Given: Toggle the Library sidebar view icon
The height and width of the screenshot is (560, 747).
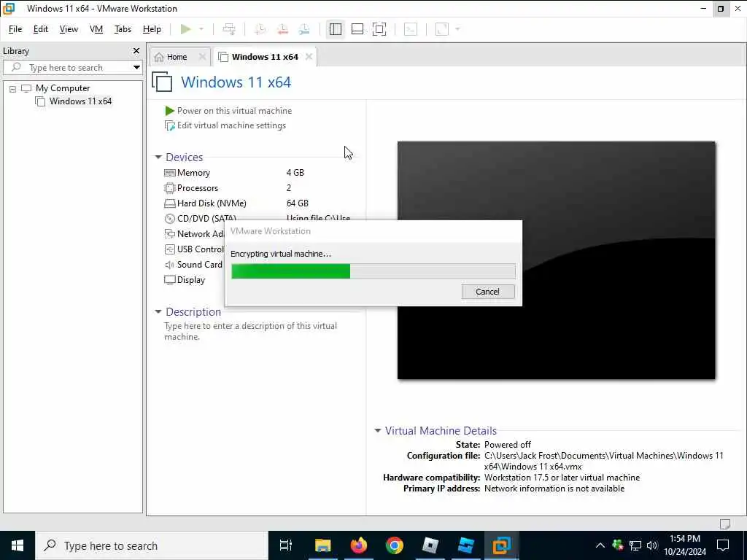Looking at the screenshot, I should (336, 29).
